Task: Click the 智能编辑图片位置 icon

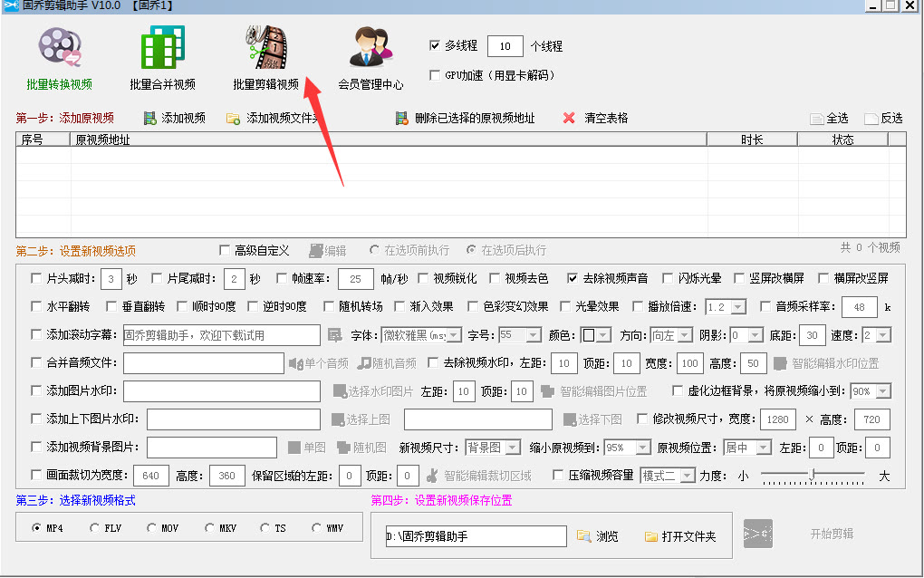Action: [547, 391]
